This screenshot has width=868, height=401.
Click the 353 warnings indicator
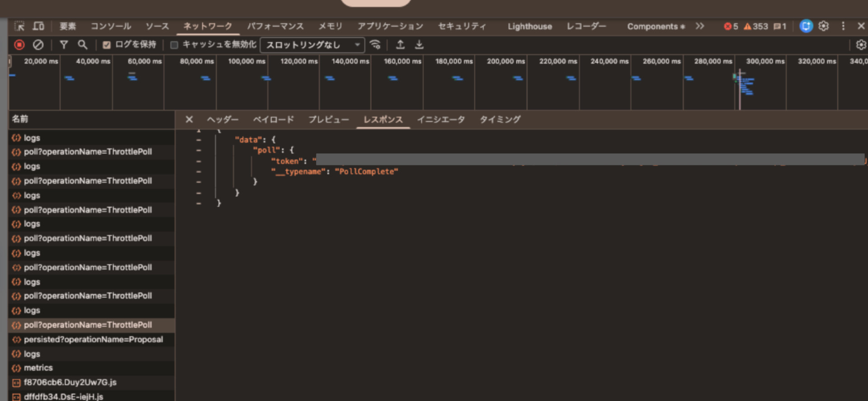pyautogui.click(x=756, y=26)
